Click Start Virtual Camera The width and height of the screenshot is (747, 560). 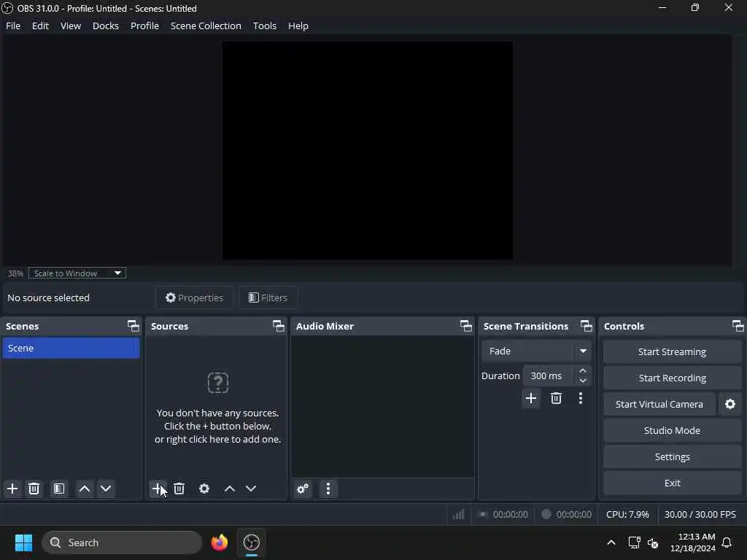(x=659, y=404)
